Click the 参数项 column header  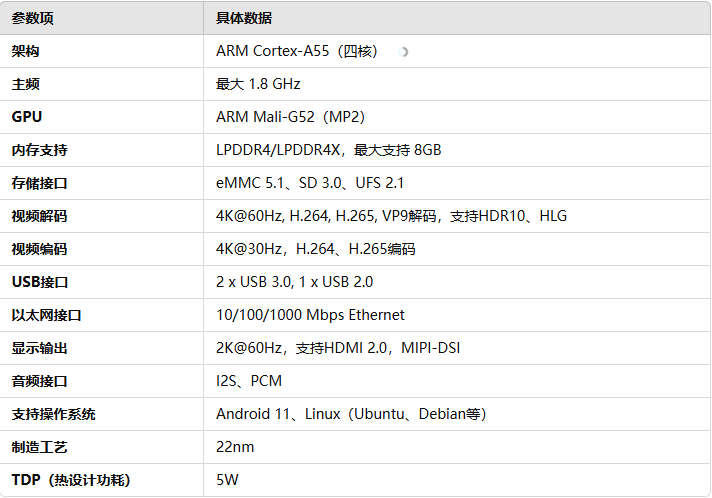pos(33,19)
